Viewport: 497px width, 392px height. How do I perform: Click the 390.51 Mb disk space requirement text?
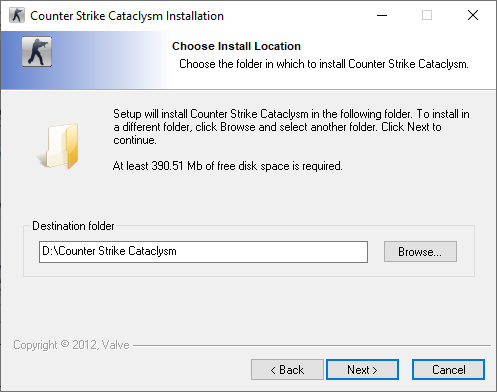tap(228, 166)
